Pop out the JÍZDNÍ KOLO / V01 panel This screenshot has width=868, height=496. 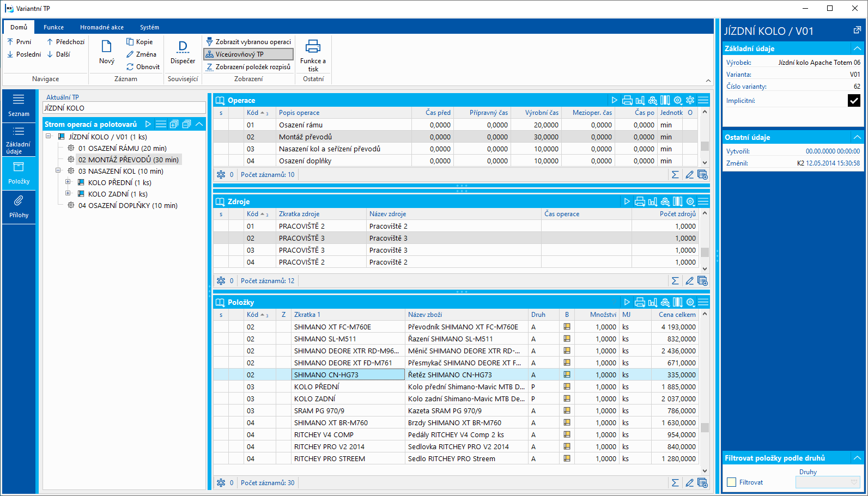[857, 30]
